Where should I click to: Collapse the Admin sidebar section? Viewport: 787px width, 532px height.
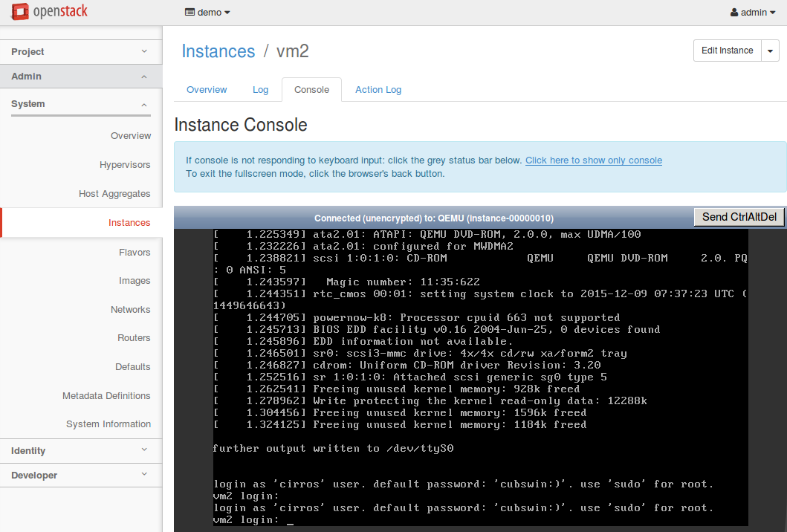[x=80, y=77]
